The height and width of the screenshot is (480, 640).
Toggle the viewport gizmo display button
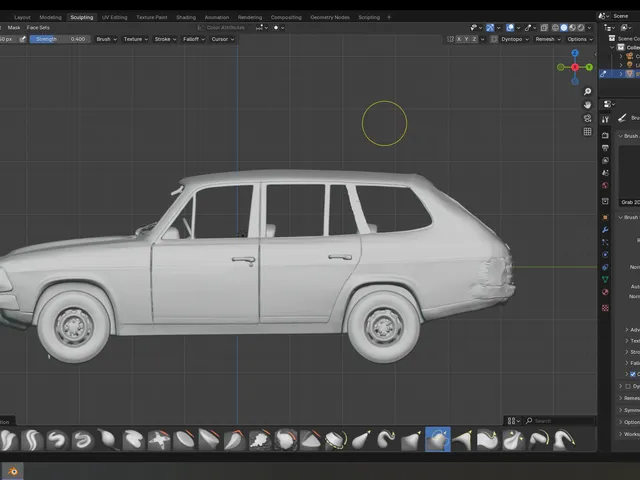point(490,28)
